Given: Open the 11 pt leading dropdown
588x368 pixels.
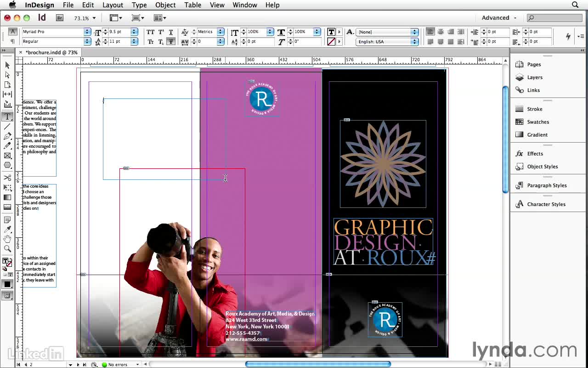Looking at the screenshot, I should click(x=134, y=41).
